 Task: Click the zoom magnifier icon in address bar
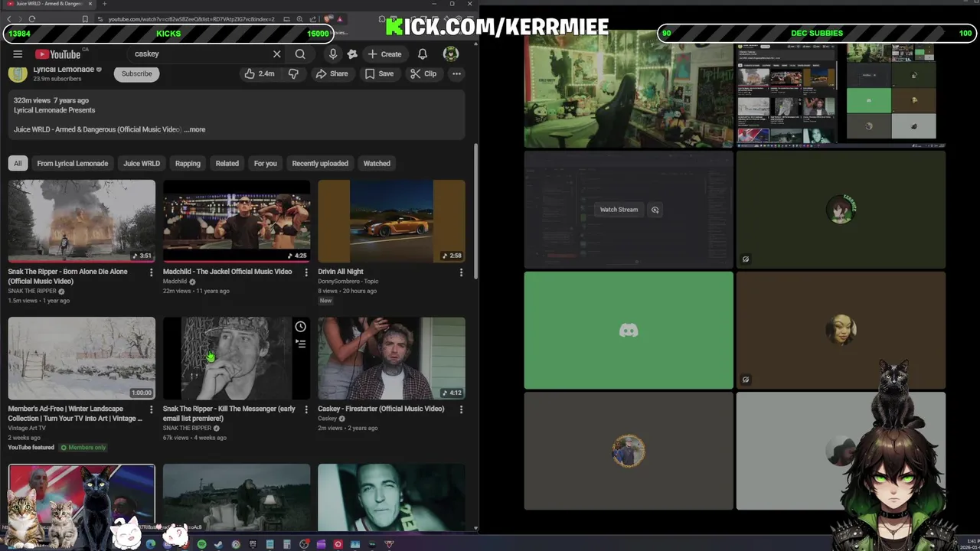click(299, 18)
